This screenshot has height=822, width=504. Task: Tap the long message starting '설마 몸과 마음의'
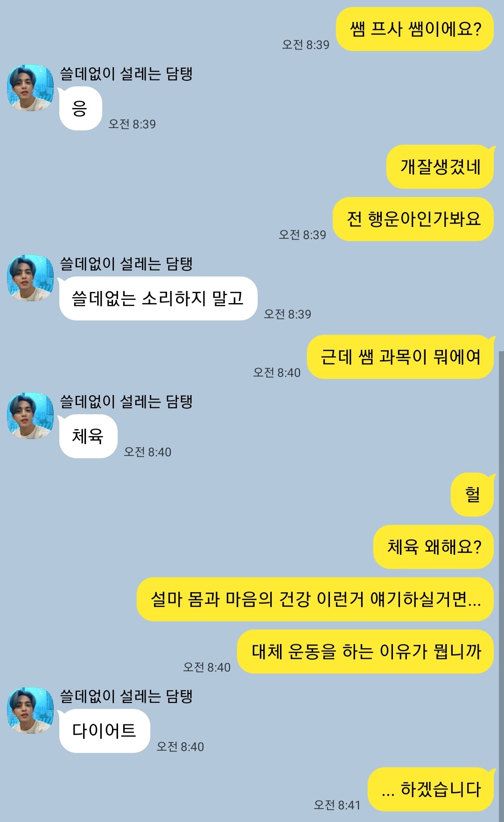coord(315,599)
